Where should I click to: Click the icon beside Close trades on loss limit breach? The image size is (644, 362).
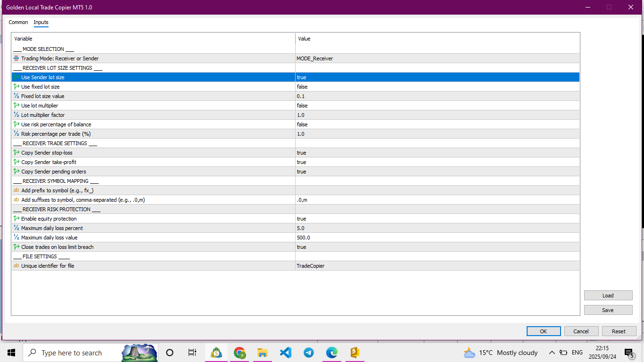[x=17, y=247]
